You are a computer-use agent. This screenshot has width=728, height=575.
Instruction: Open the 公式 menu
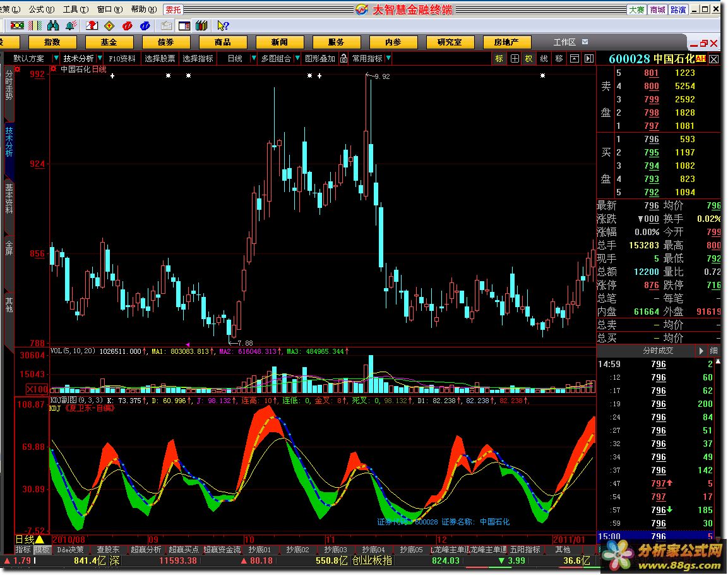42,9
